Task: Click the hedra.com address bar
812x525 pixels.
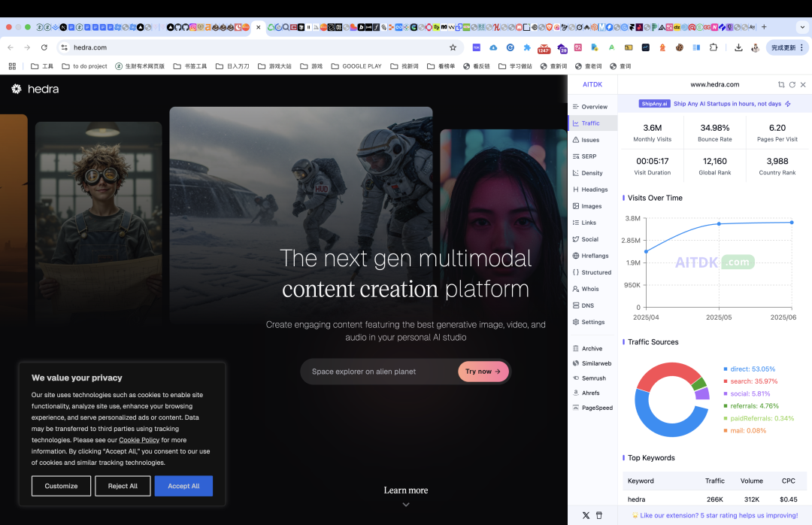Action: click(259, 47)
